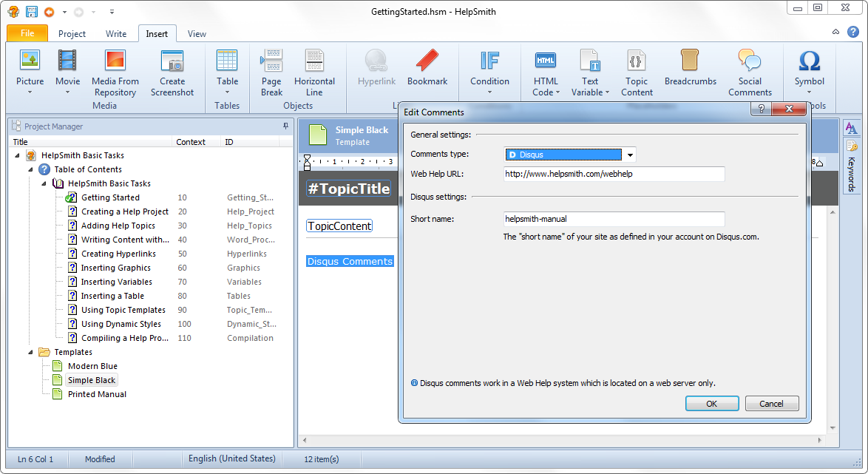Open the Comments type dropdown
This screenshot has height=474, width=868.
click(x=630, y=155)
